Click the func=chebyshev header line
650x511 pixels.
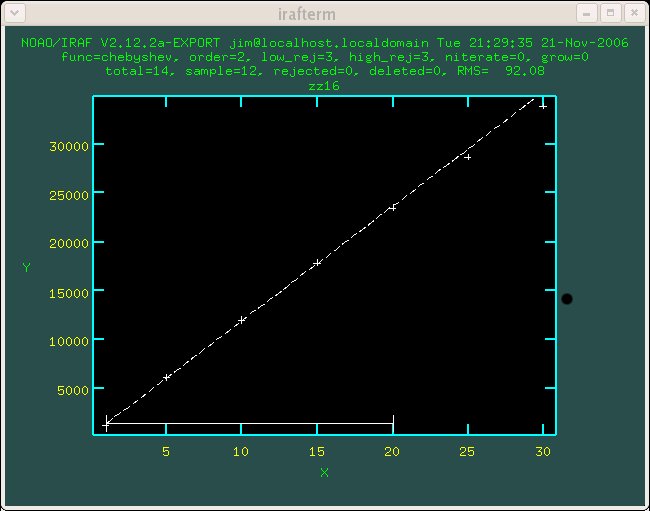(x=324, y=57)
